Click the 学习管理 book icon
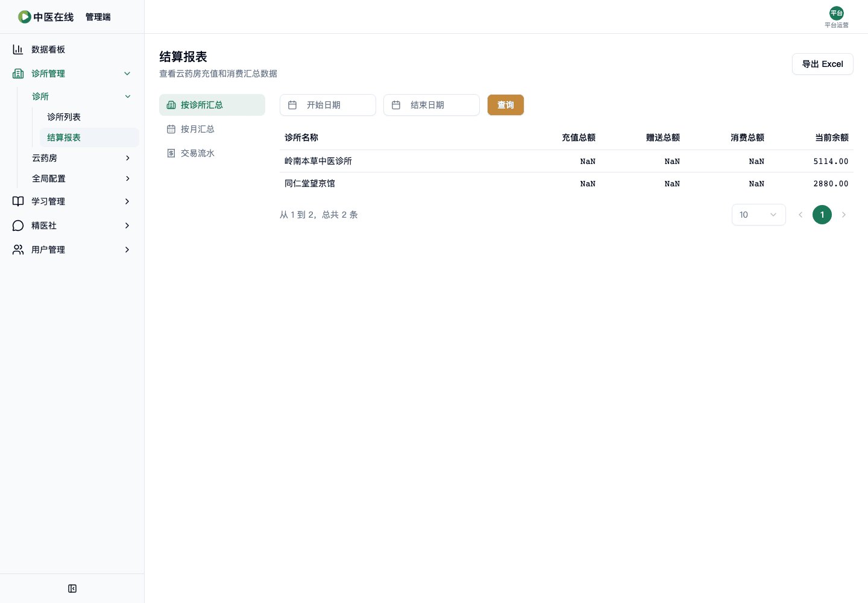This screenshot has height=603, width=868. 18,201
